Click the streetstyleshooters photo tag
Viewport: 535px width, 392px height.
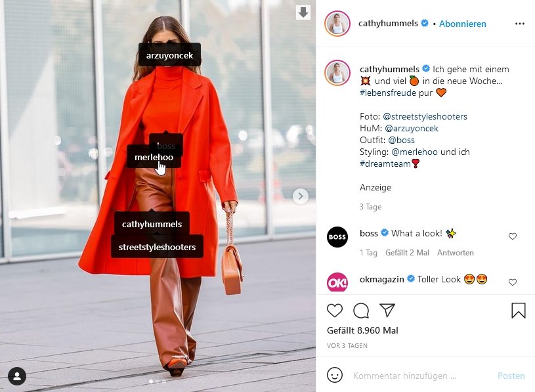(x=157, y=247)
